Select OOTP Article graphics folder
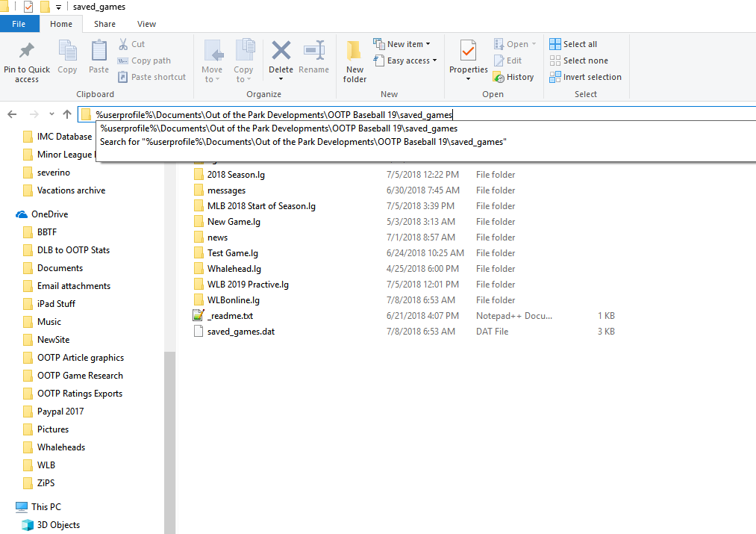The width and height of the screenshot is (756, 534). coord(74,358)
